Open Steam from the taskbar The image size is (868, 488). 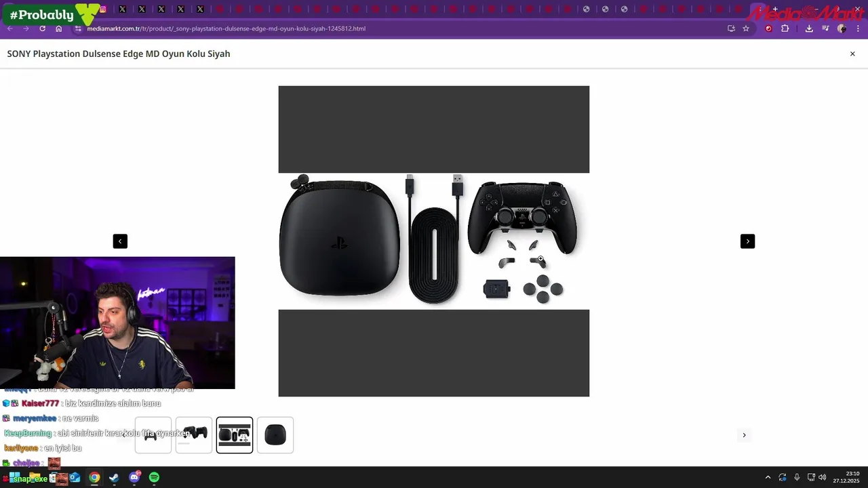click(114, 477)
